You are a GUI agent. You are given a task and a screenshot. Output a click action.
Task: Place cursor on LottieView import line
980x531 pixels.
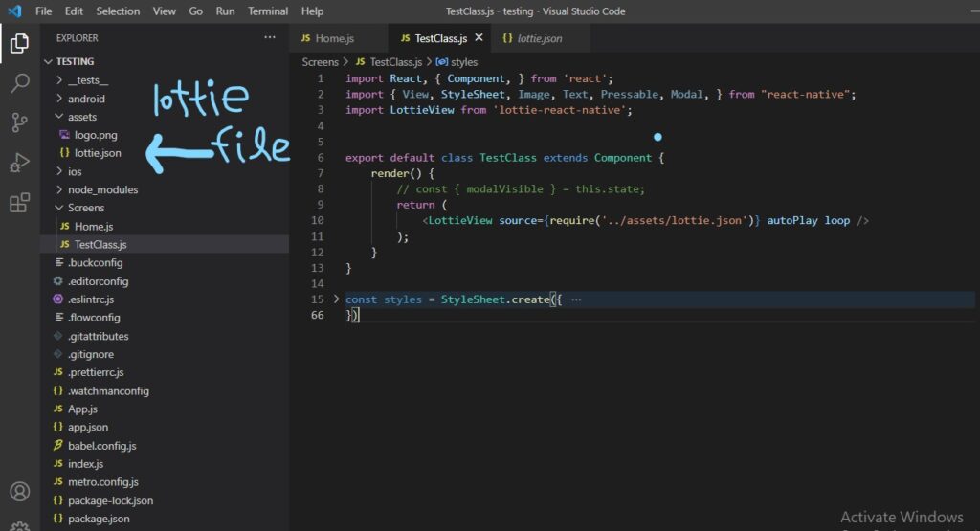pyautogui.click(x=489, y=110)
